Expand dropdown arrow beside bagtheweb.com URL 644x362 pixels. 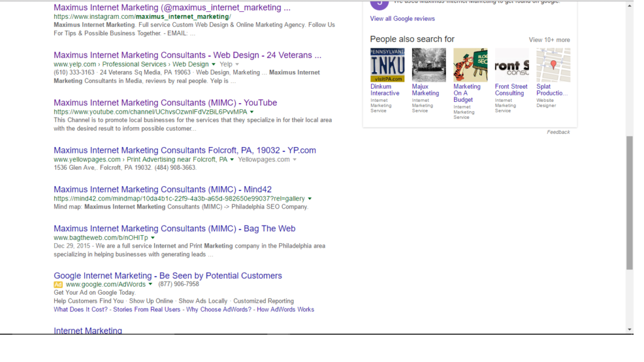(x=153, y=238)
